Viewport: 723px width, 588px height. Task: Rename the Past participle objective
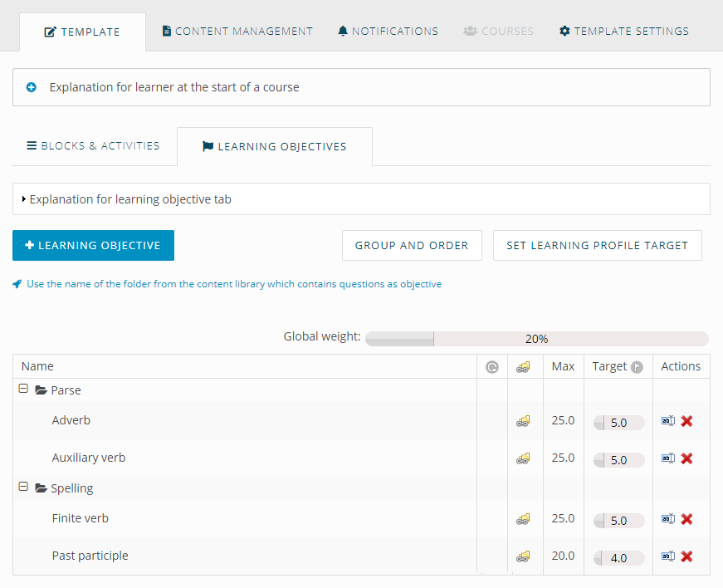668,556
